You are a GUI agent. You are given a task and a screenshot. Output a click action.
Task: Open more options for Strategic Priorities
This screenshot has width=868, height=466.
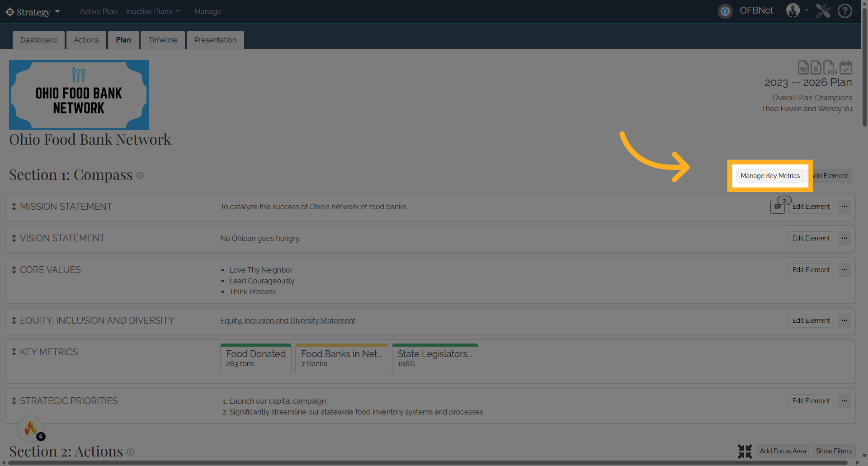tap(844, 401)
